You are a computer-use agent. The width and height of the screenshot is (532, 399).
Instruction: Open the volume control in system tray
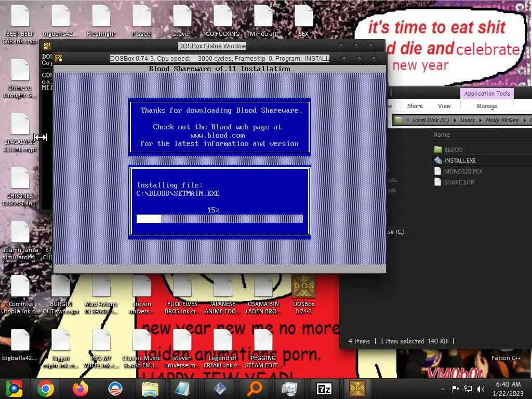click(480, 389)
